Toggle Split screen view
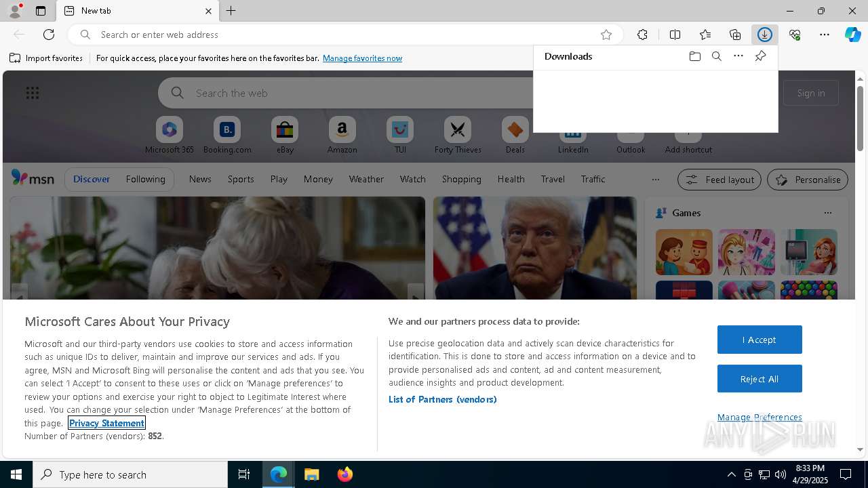Image resolution: width=868 pixels, height=488 pixels. (x=675, y=35)
